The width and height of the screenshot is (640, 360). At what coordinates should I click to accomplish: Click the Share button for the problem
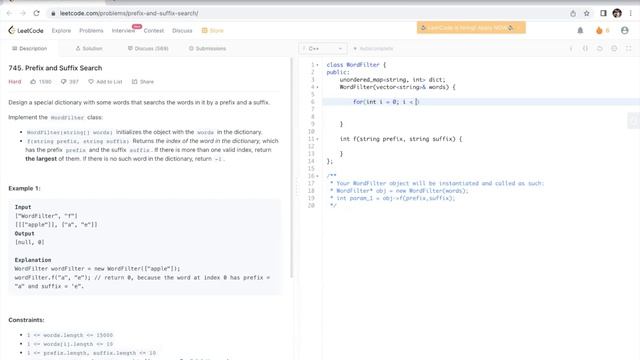[x=143, y=82]
